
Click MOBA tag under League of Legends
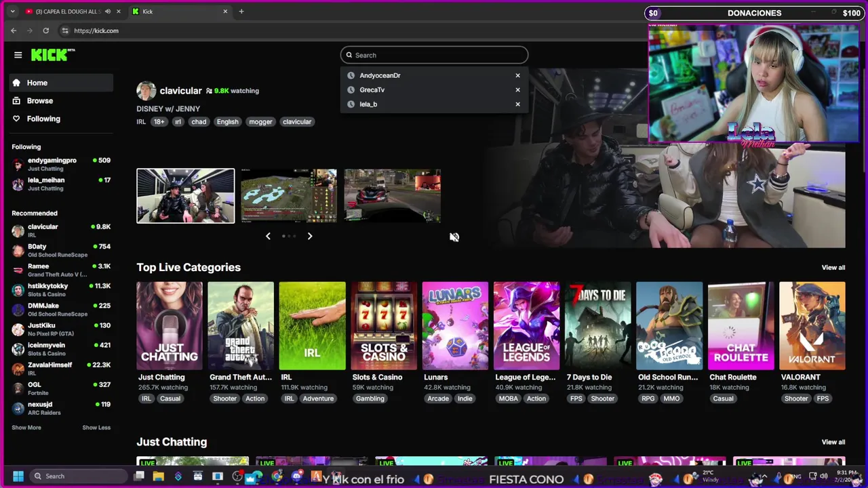508,399
